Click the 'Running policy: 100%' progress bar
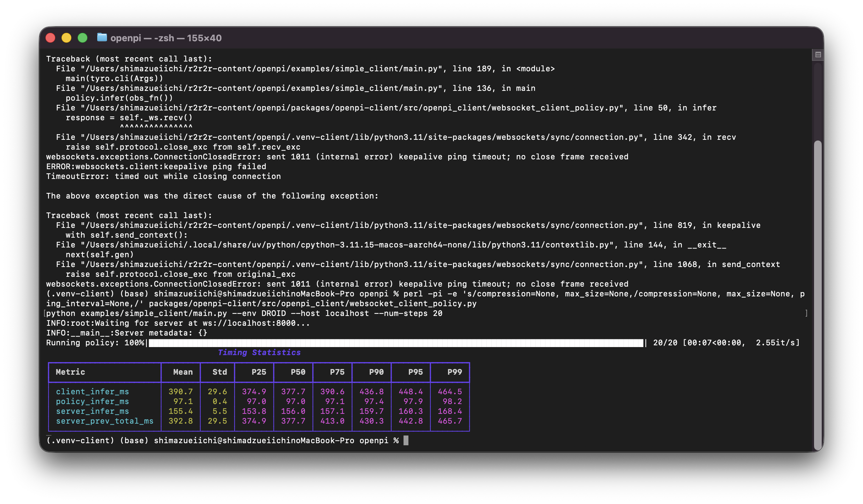863x504 pixels. [396, 343]
